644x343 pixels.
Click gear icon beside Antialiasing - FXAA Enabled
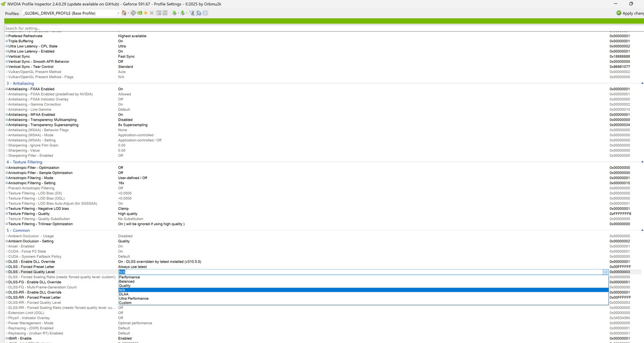coord(7,89)
